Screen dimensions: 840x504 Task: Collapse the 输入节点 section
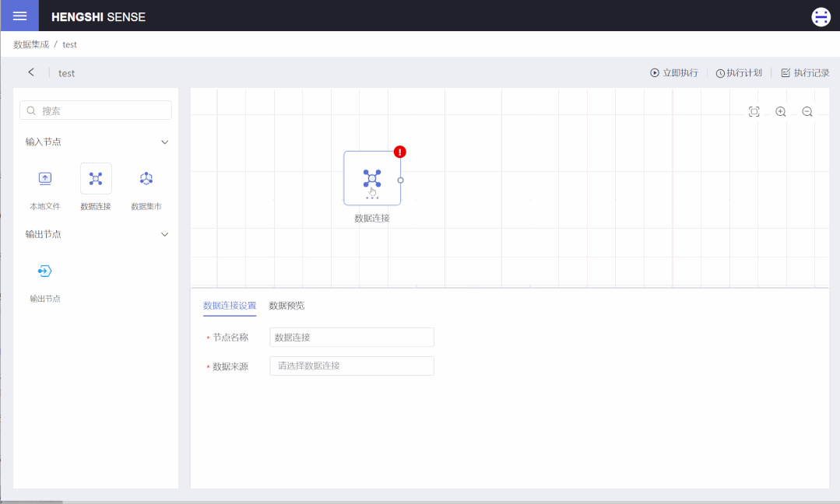click(x=164, y=142)
